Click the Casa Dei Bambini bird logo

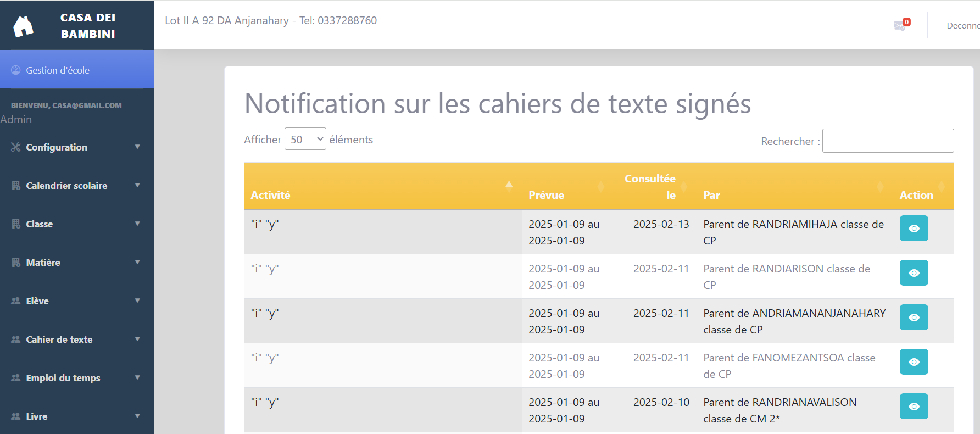(x=23, y=25)
